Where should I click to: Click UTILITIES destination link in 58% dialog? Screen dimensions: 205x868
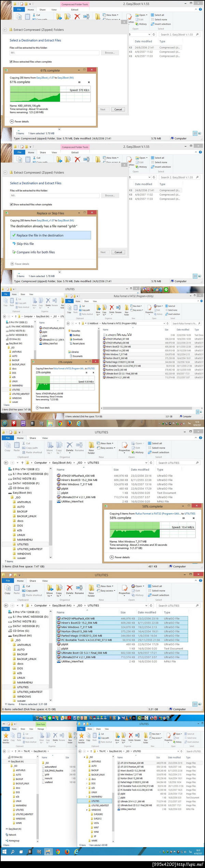pos(190,514)
